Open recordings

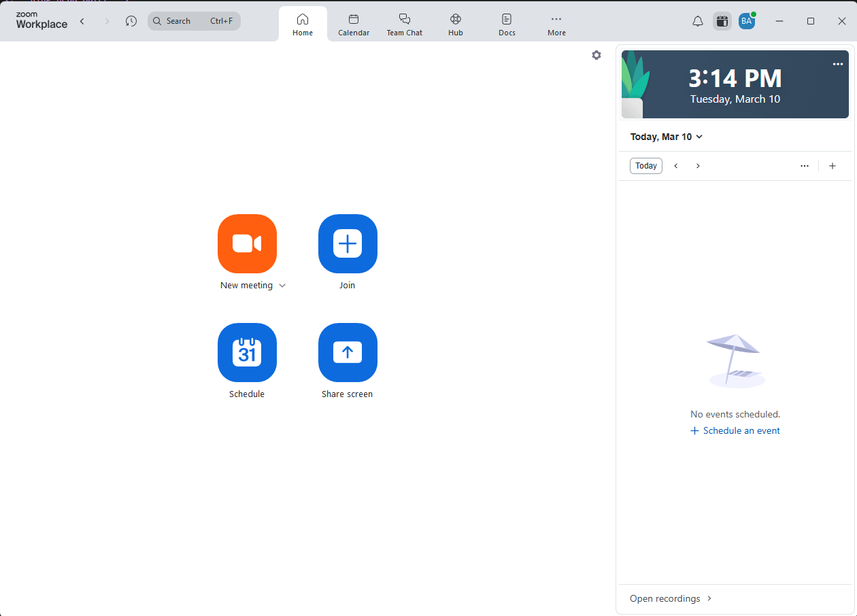tap(665, 598)
